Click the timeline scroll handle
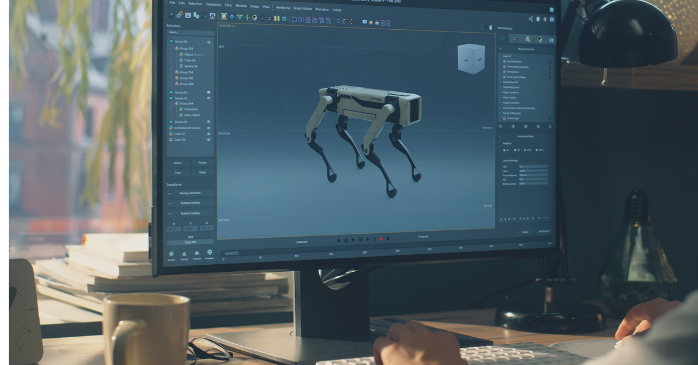This screenshot has height=365, width=698. (x=231, y=253)
